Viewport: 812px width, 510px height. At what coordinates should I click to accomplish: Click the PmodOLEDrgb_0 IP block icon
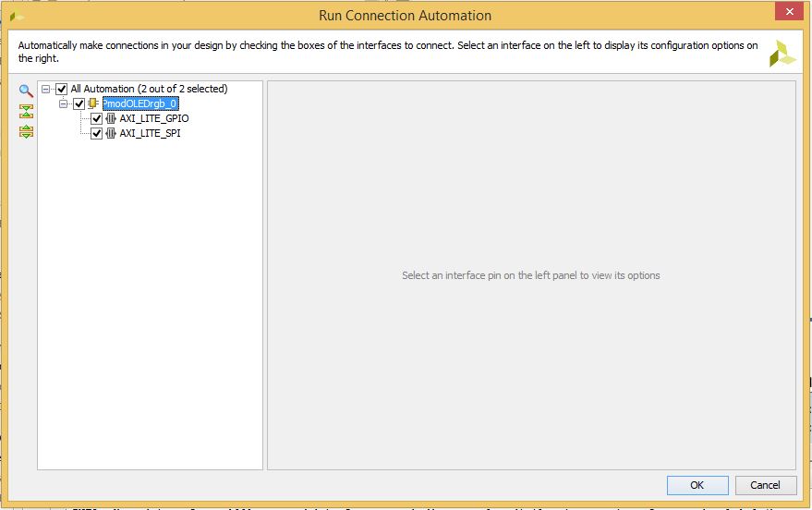93,103
